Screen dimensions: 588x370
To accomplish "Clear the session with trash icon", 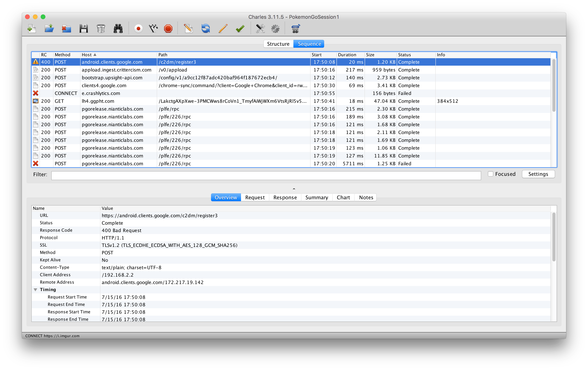I will 101,29.
